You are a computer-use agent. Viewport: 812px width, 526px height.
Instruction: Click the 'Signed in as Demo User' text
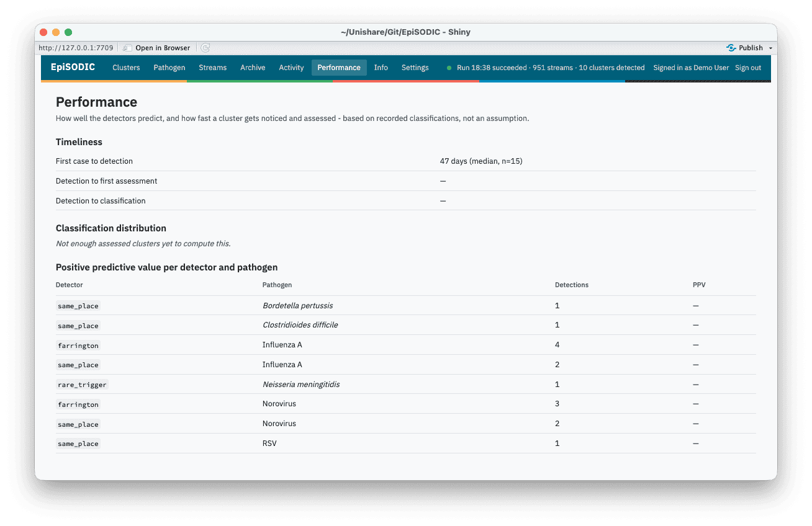691,68
